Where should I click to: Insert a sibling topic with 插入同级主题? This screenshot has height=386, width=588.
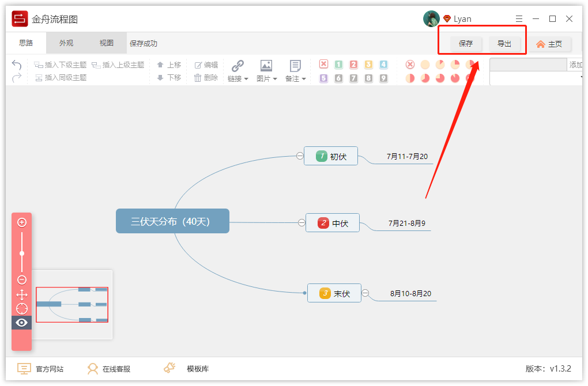point(61,78)
